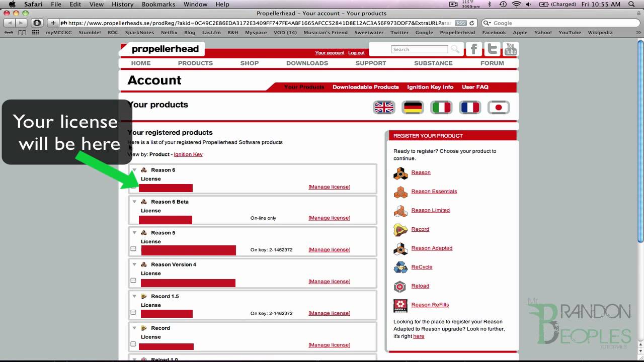Open the Apple menu
The height and width of the screenshot is (362, 644).
pyautogui.click(x=12, y=5)
